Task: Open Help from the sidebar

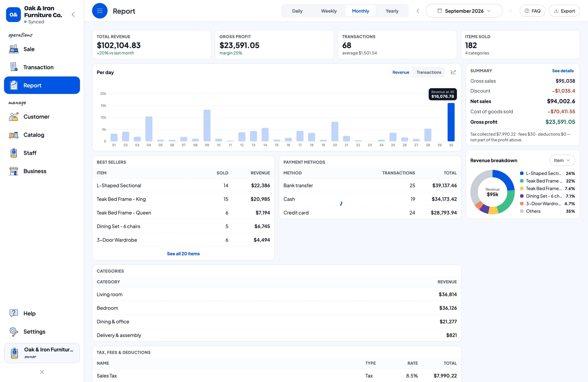Action: pos(42,313)
